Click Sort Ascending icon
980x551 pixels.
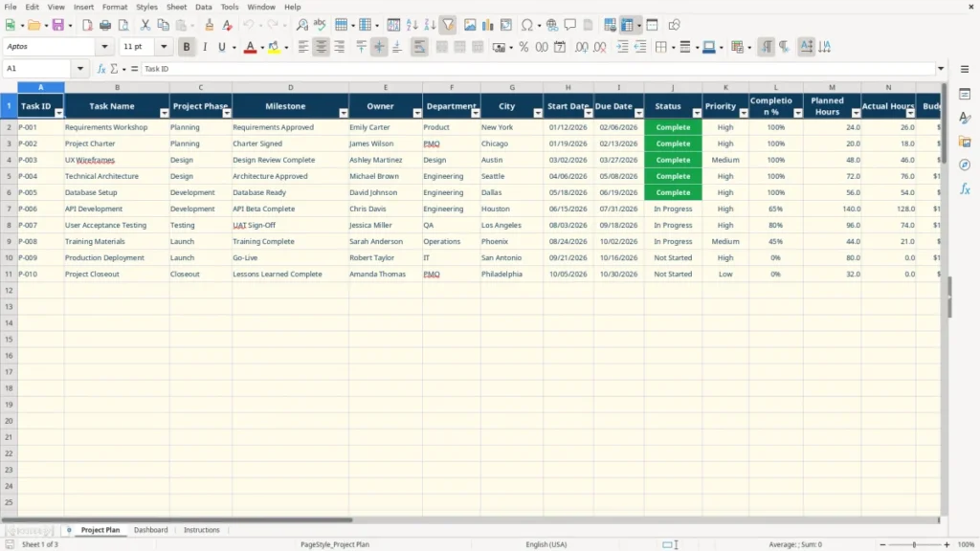412,25
